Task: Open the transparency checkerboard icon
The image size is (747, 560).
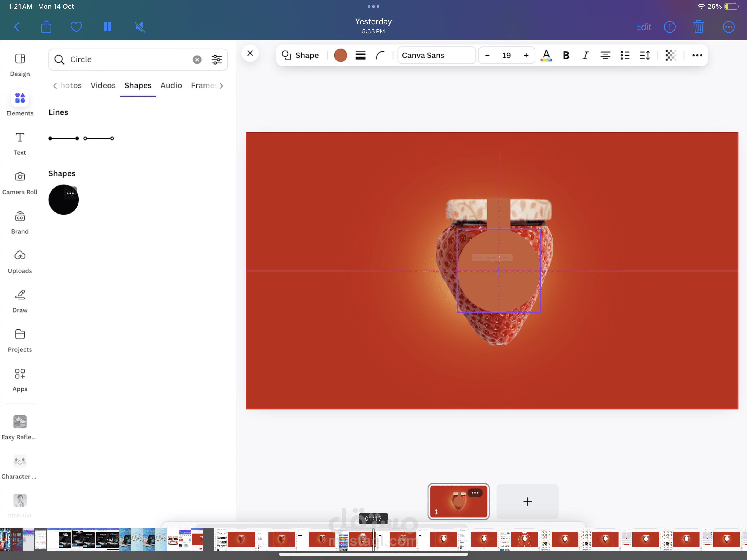Action: click(670, 55)
